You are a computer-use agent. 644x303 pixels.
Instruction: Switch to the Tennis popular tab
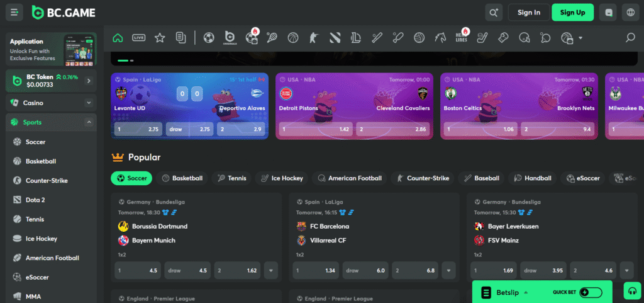[x=231, y=178]
